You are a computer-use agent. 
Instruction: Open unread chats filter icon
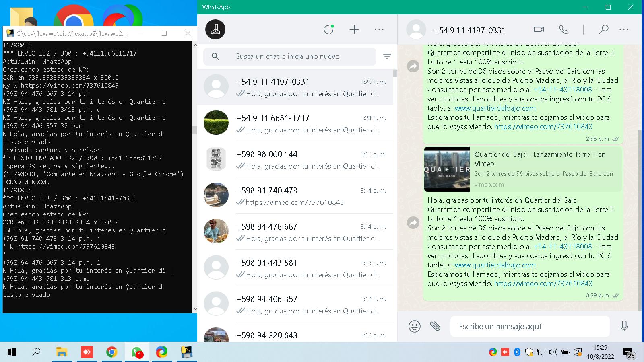(387, 56)
